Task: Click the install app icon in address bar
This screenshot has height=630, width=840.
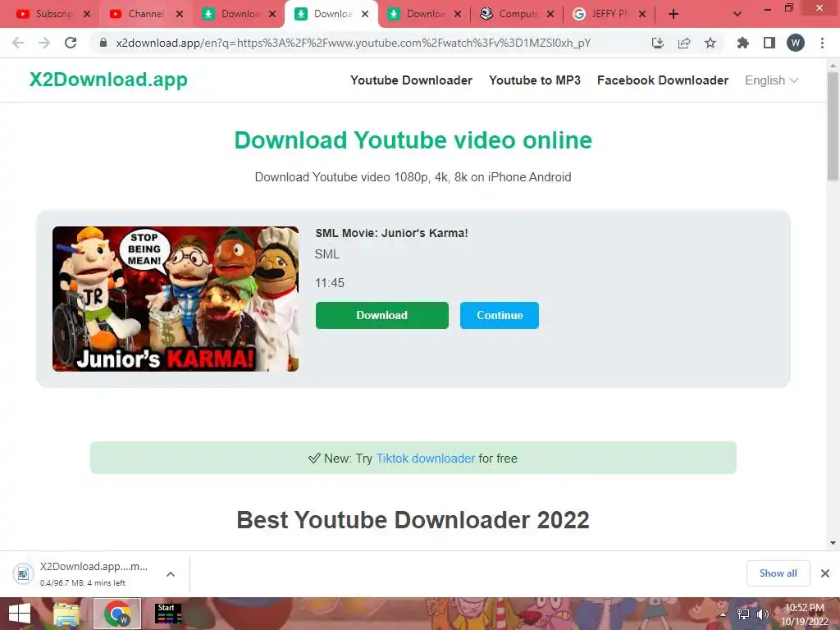Action: click(657, 43)
